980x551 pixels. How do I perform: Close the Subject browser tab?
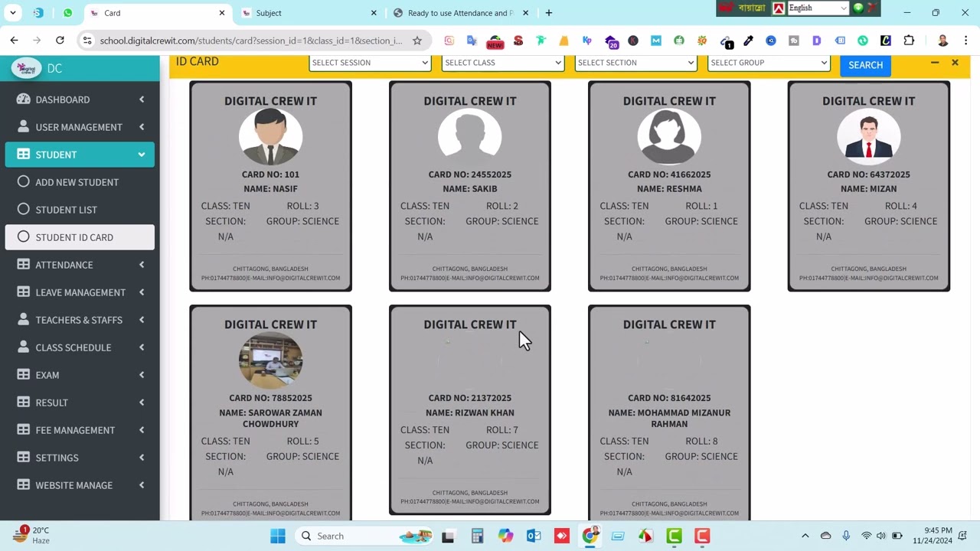coord(374,13)
